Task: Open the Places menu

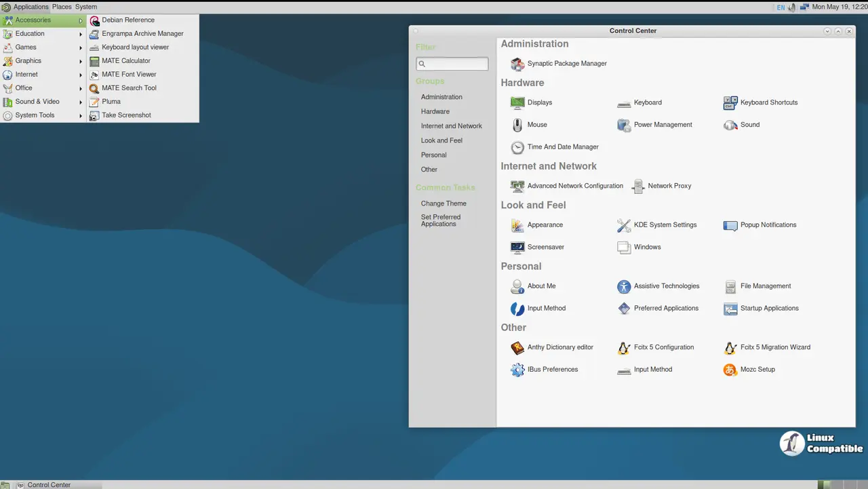Action: 61,7
